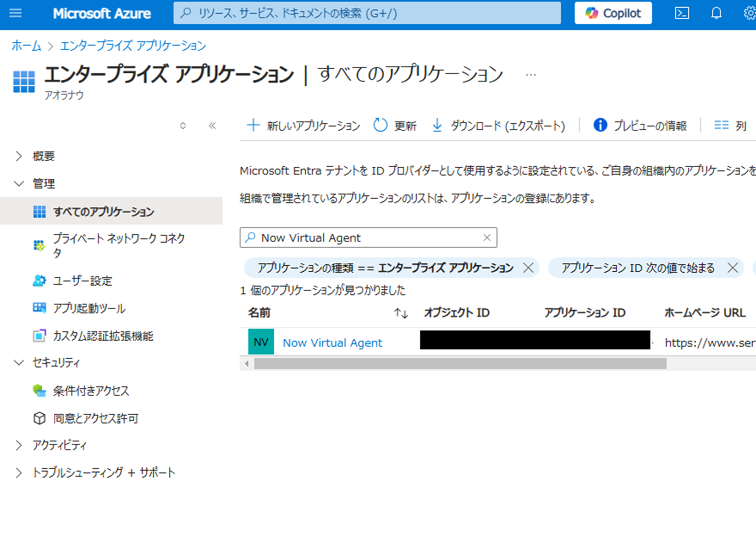This screenshot has height=543, width=756.
Task: Remove アプリケーションの種類 filter chip
Action: [x=528, y=268]
